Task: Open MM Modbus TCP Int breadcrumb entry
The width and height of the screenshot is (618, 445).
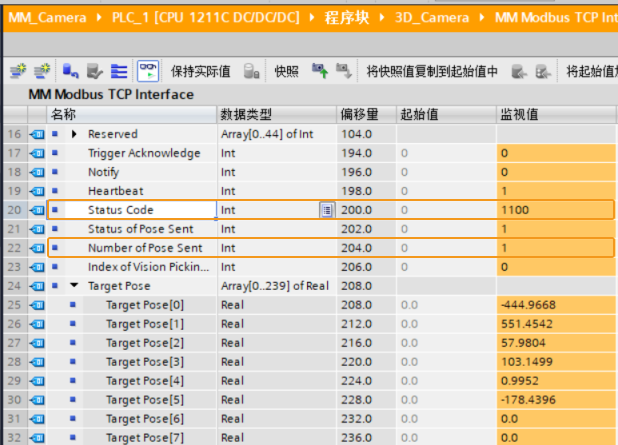Action: pos(556,18)
